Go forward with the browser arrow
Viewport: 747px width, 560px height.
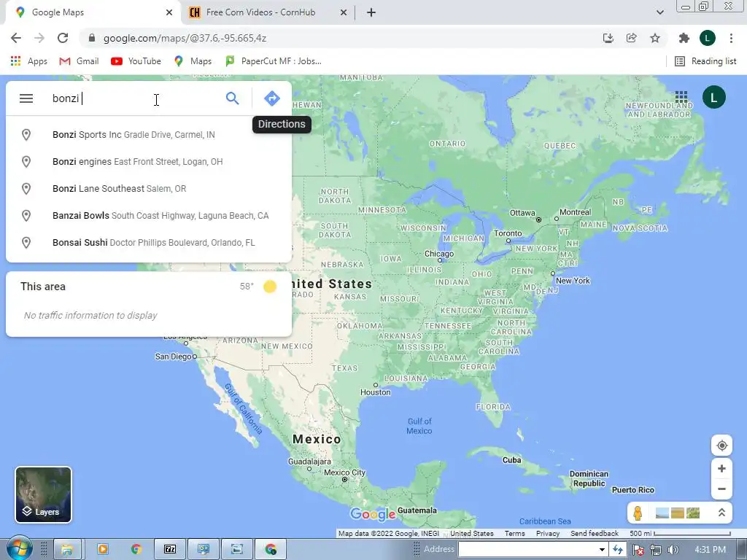point(39,38)
